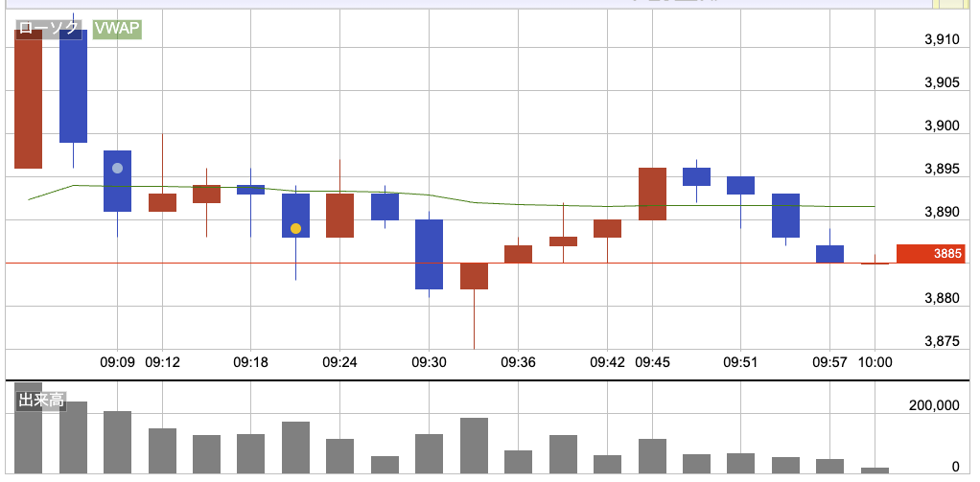Viewport: 980px width, 482px height.
Task: Click the leftmost volume bar
Action: pyautogui.click(x=29, y=429)
